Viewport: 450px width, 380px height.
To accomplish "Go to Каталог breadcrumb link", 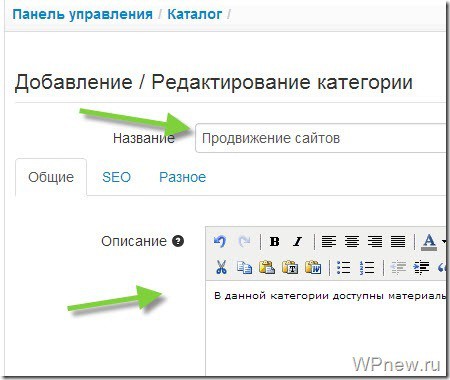I will pos(195,14).
